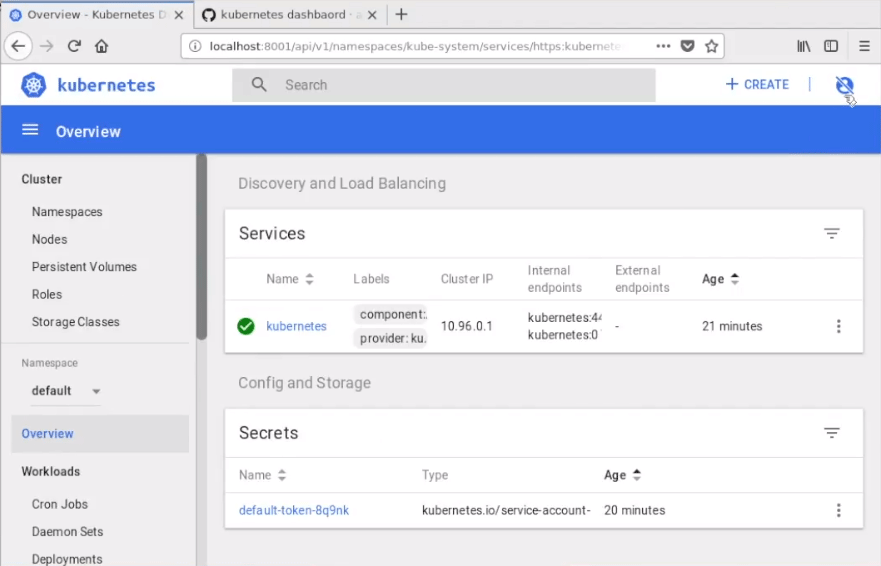
Task: Open the Firefox Library icon
Action: pyautogui.click(x=803, y=46)
